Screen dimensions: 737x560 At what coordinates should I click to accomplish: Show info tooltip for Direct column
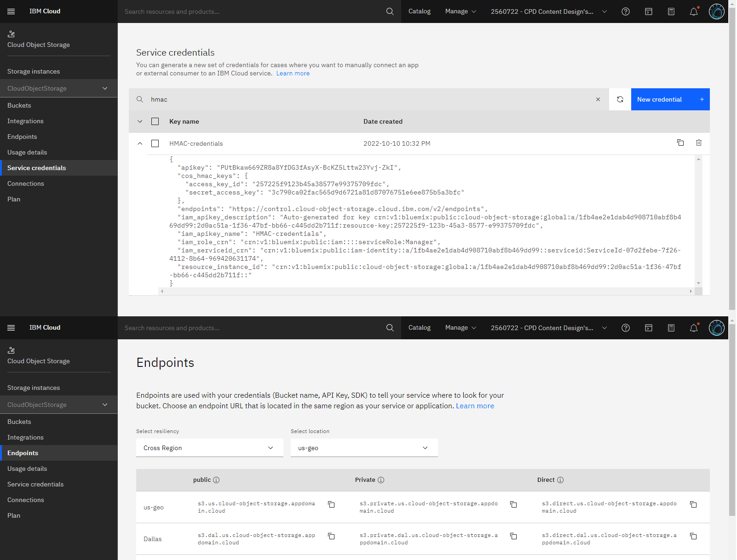560,480
